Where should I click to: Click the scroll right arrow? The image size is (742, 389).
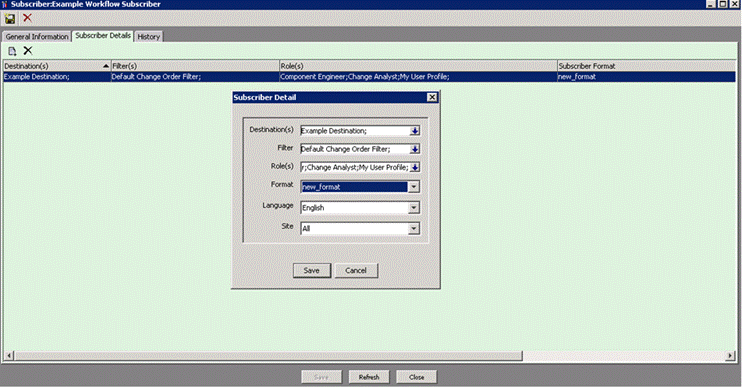[730, 355]
